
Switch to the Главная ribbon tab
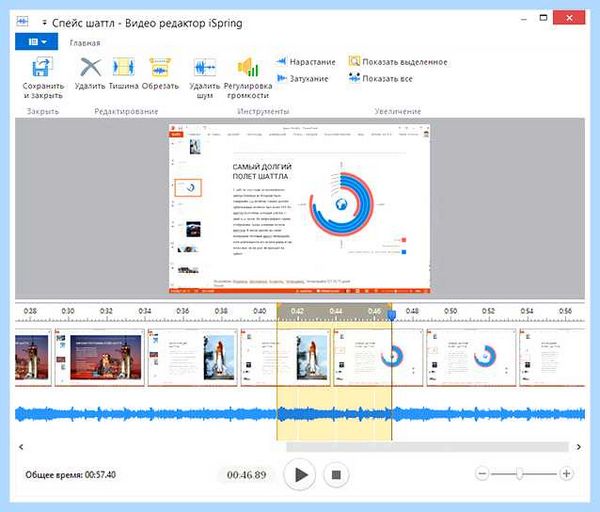click(85, 43)
